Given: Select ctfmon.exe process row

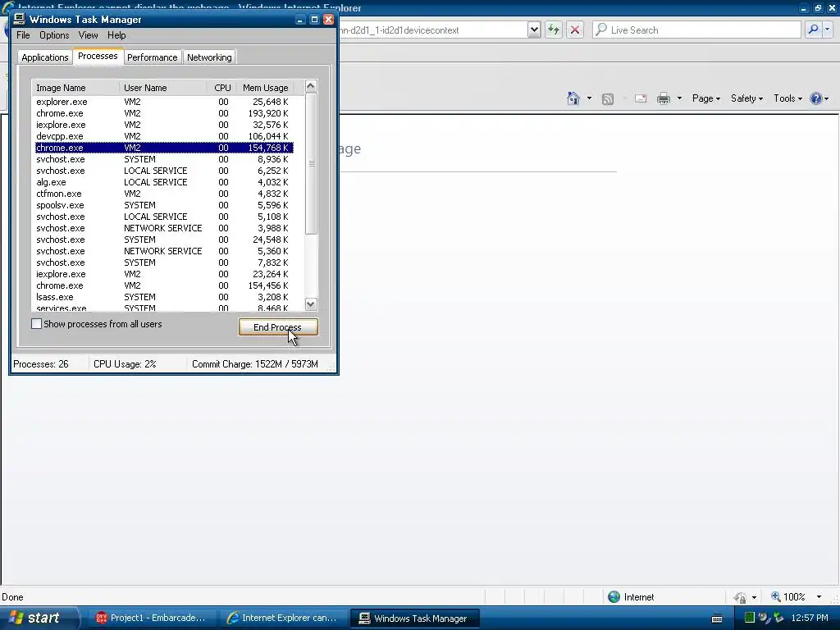Looking at the screenshot, I should pyautogui.click(x=164, y=194).
